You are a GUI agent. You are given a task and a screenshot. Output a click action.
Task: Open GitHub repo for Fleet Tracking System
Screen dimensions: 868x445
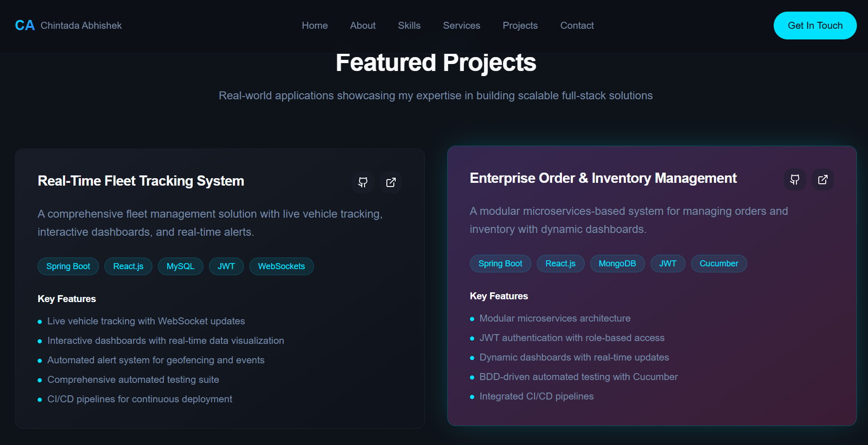363,182
